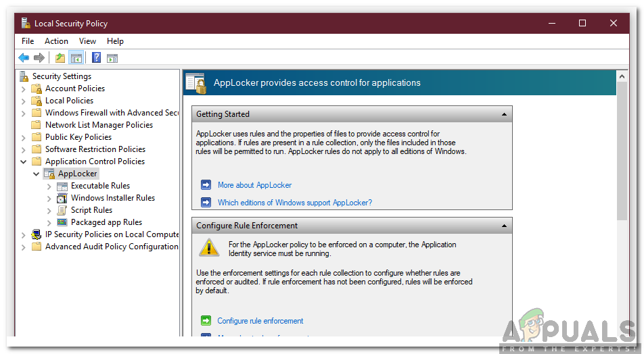Expand the Executable Rules node
This screenshot has width=644, height=354.
tap(49, 186)
